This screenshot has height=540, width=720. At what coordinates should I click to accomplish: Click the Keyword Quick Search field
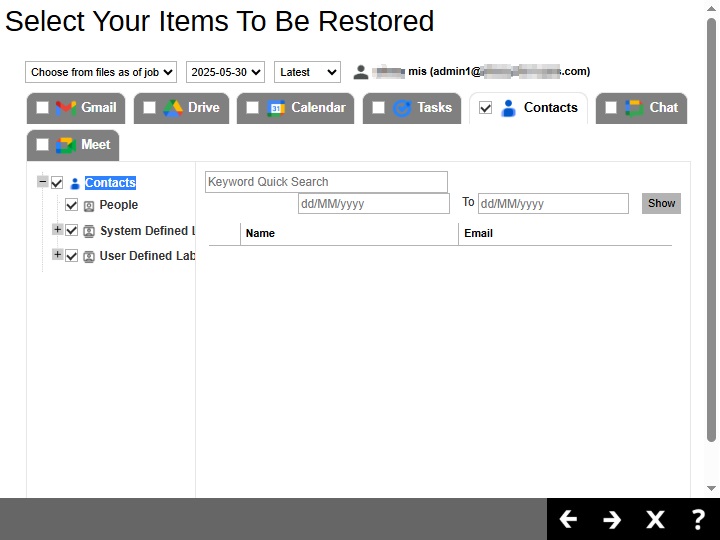[x=326, y=182]
